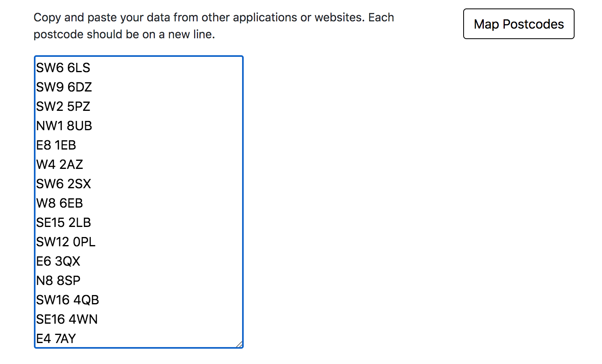Image resolution: width=602 pixels, height=364 pixels.
Task: Click the Map Postcodes button
Action: 518,24
